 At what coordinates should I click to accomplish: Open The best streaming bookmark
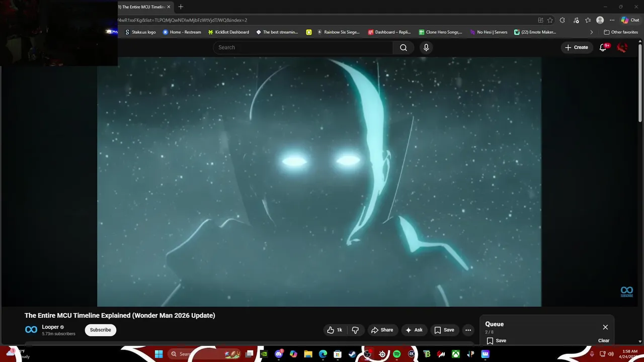pyautogui.click(x=277, y=32)
